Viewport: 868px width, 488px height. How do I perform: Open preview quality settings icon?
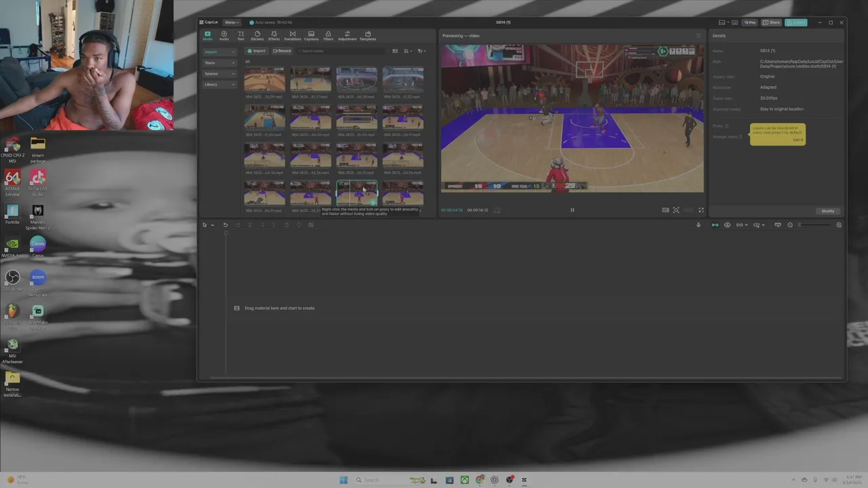tap(665, 210)
